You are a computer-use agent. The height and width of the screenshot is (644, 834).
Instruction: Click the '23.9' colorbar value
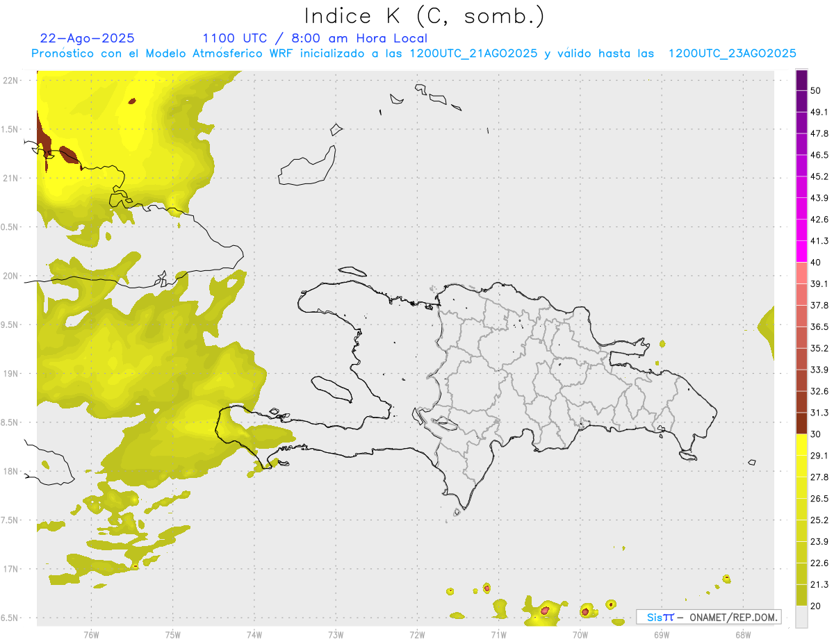(x=819, y=542)
